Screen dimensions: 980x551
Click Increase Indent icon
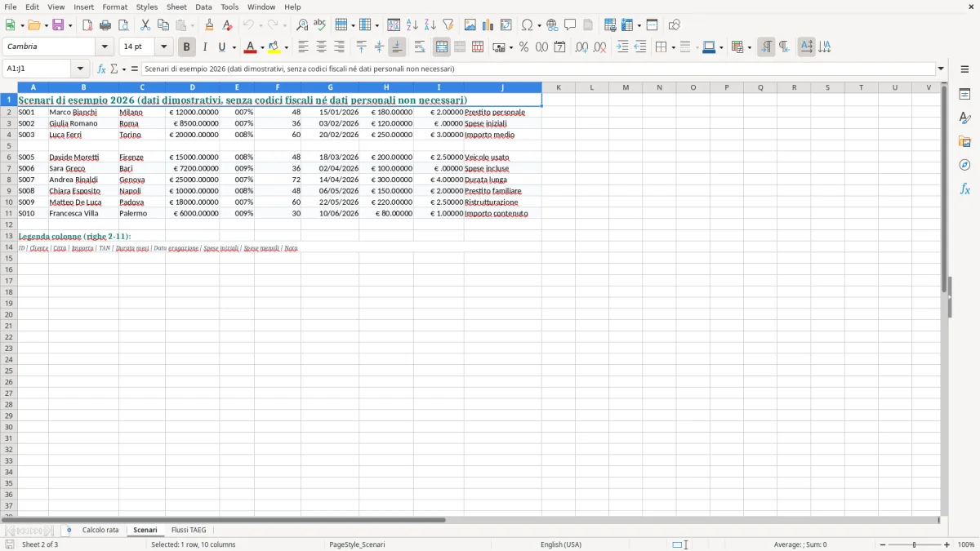point(622,47)
